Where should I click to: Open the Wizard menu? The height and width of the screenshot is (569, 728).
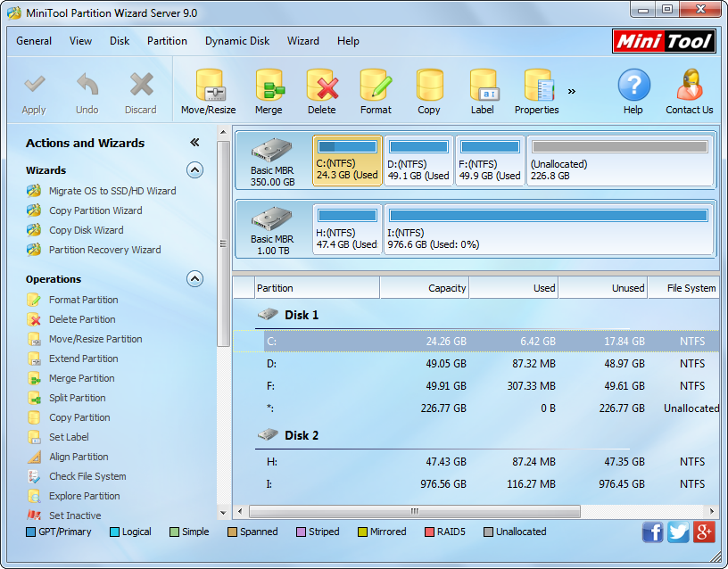coord(303,41)
